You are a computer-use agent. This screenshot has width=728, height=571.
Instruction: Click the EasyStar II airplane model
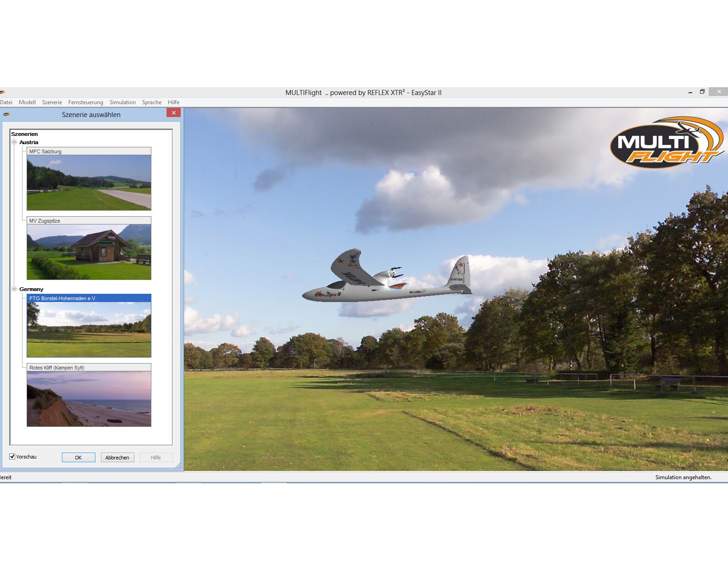385,280
